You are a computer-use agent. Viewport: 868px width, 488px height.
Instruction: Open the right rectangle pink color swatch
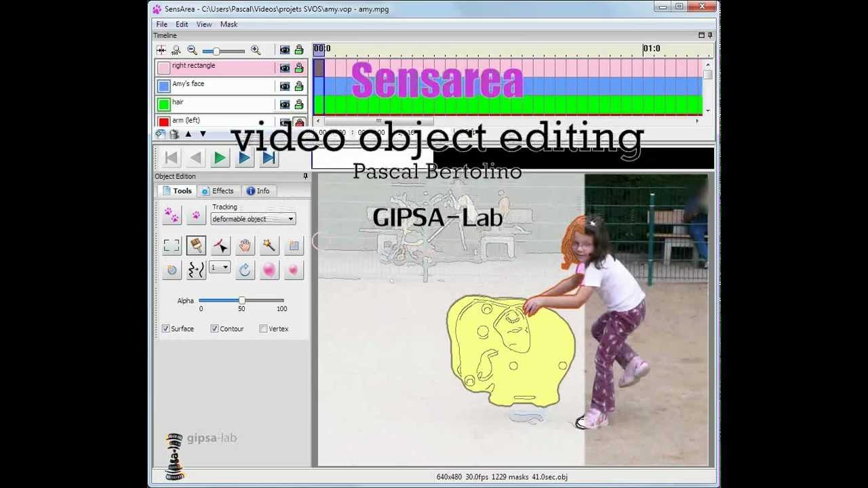tap(163, 68)
